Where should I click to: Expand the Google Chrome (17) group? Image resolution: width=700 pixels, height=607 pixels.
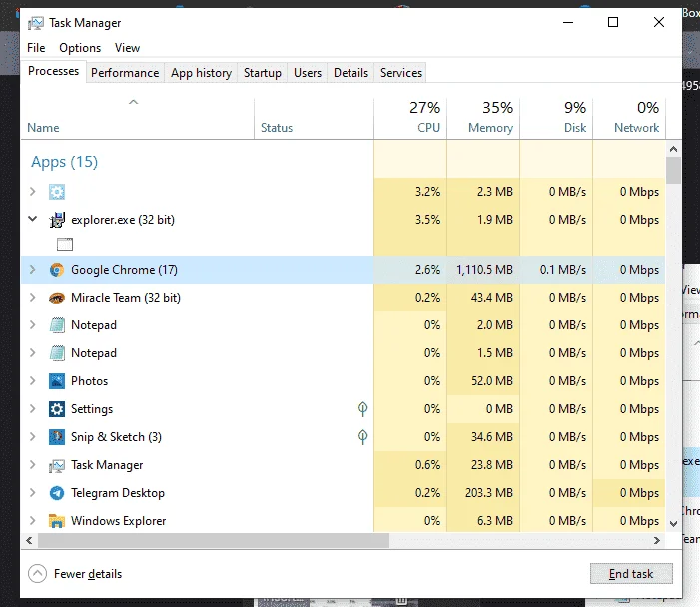32,270
